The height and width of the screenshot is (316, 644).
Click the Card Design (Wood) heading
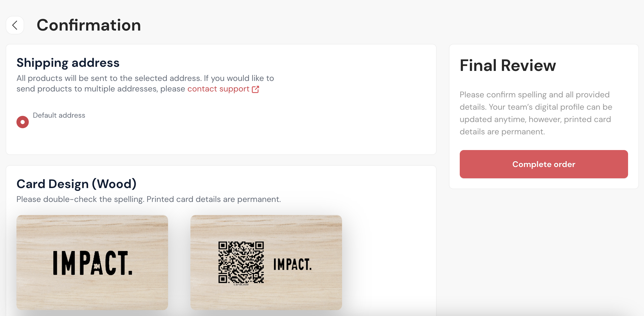(x=76, y=184)
